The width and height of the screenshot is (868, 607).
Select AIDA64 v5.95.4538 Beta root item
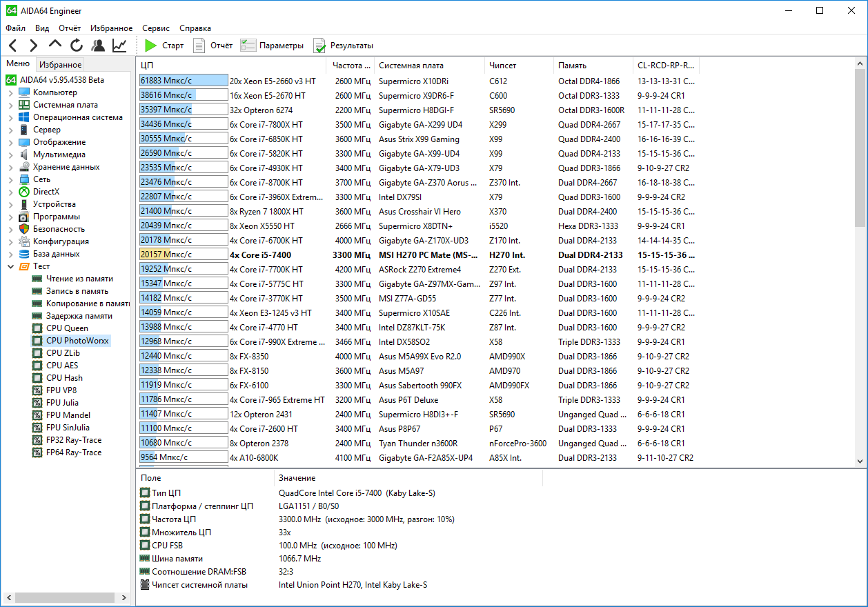(x=55, y=80)
